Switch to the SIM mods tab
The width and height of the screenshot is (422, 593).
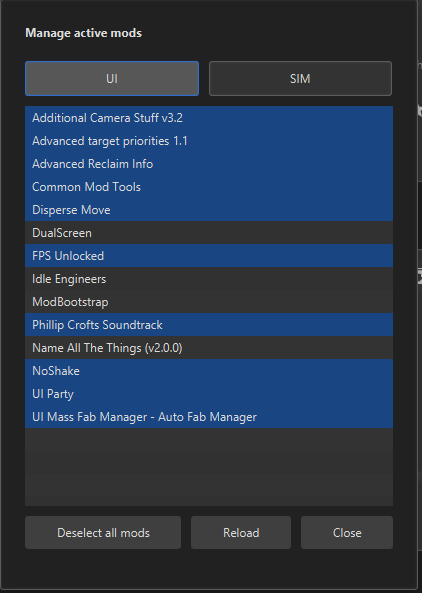(x=300, y=79)
